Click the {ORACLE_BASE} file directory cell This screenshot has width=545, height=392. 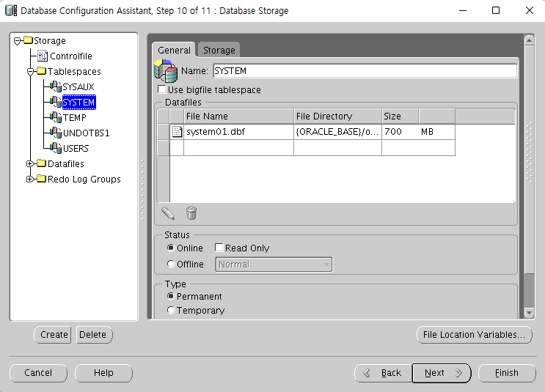point(337,132)
